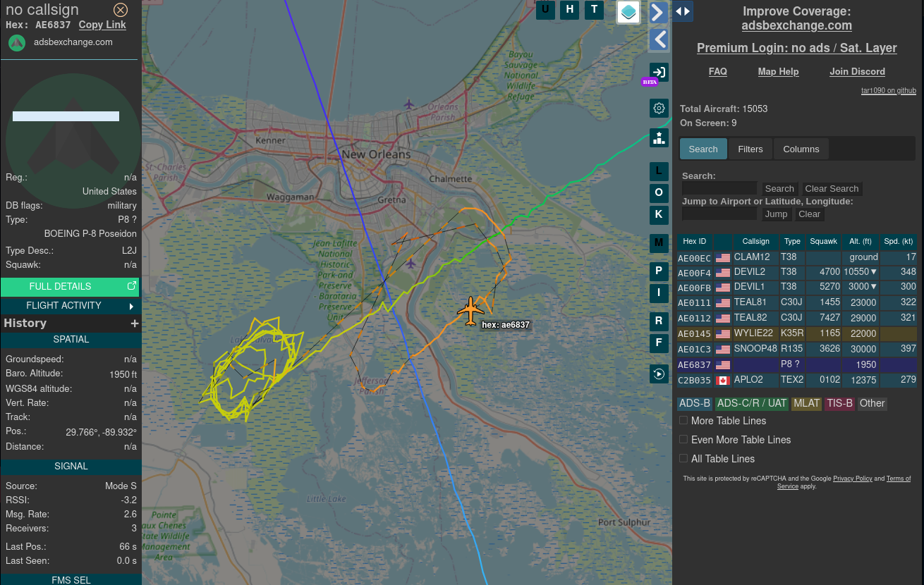Sort table by Type column
The width and height of the screenshot is (924, 585).
click(x=792, y=242)
